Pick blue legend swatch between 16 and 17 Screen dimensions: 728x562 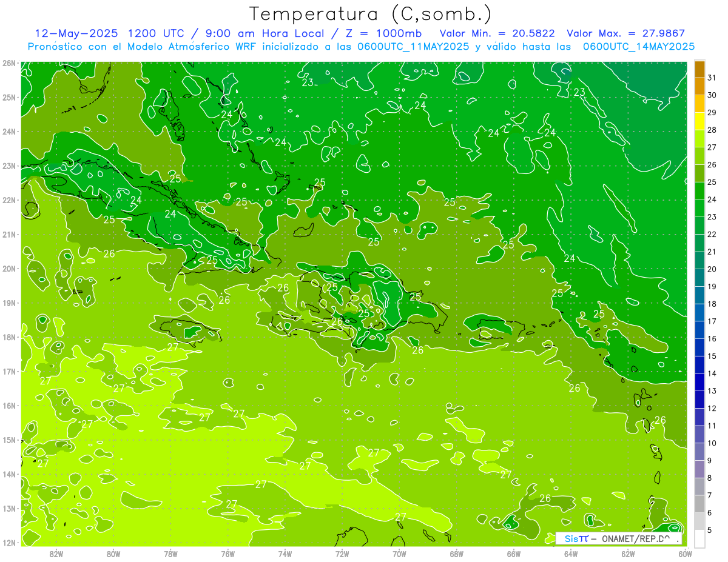(x=699, y=329)
